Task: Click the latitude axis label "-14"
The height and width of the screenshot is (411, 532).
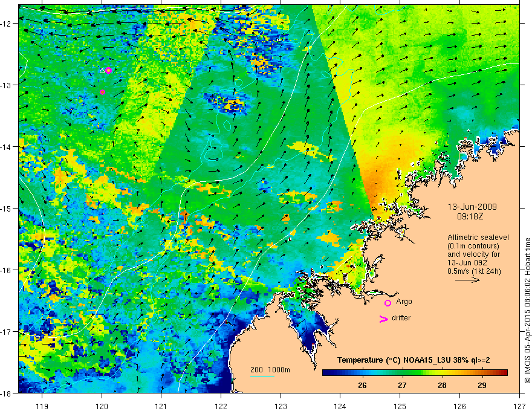Action: click(6, 147)
